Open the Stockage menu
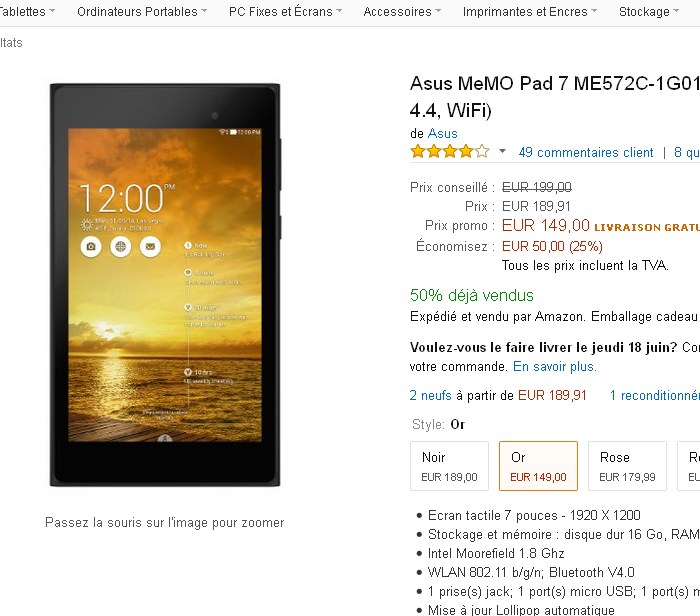700x616 pixels. point(649,12)
